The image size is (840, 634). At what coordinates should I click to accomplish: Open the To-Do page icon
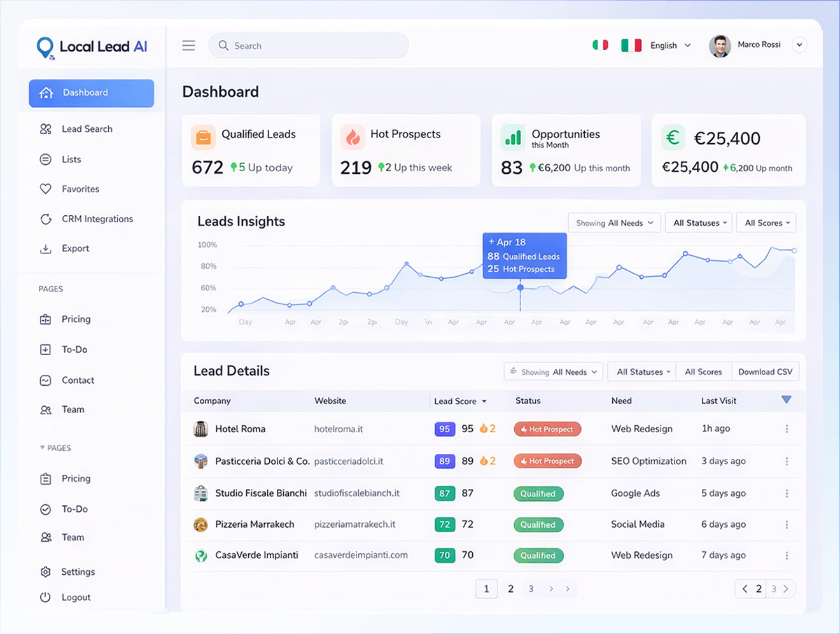click(45, 349)
